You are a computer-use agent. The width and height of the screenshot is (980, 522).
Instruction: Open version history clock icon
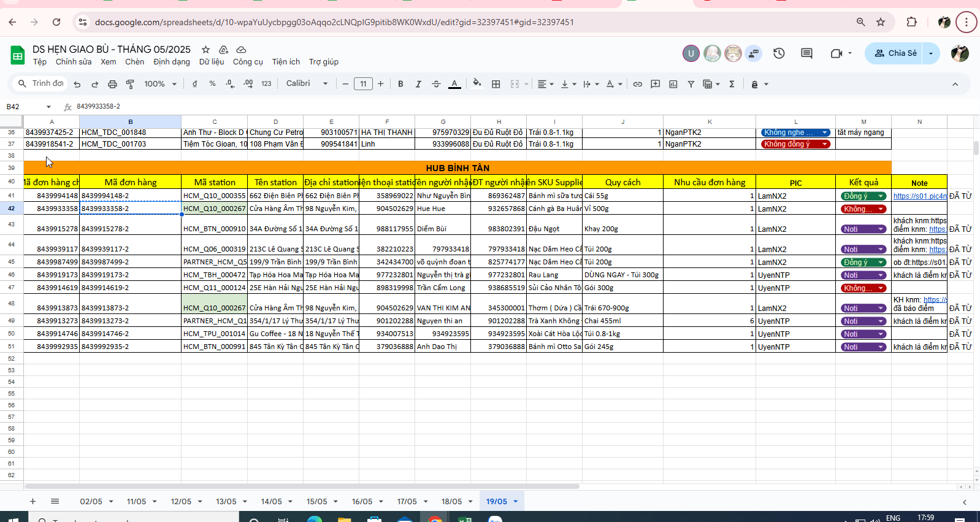tap(779, 53)
